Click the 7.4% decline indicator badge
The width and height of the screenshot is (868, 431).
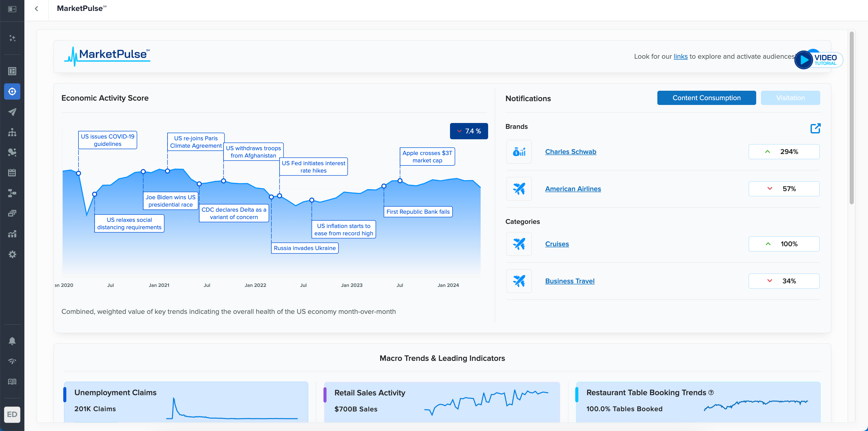point(469,131)
